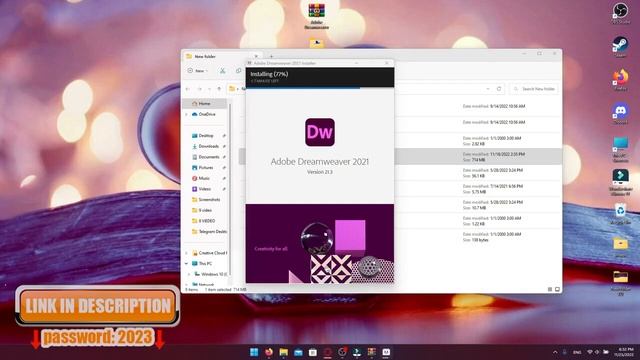Open the Discord desktop shortcut
640x360 pixels.
620,113
